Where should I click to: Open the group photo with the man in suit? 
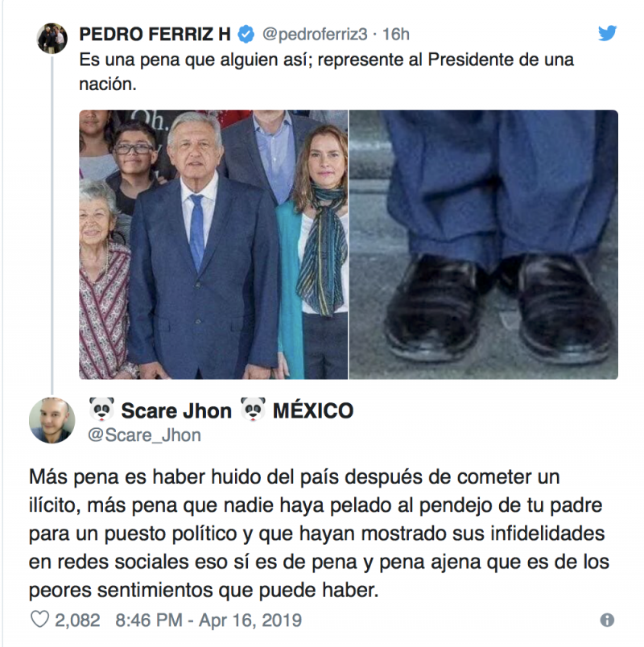coord(213,245)
